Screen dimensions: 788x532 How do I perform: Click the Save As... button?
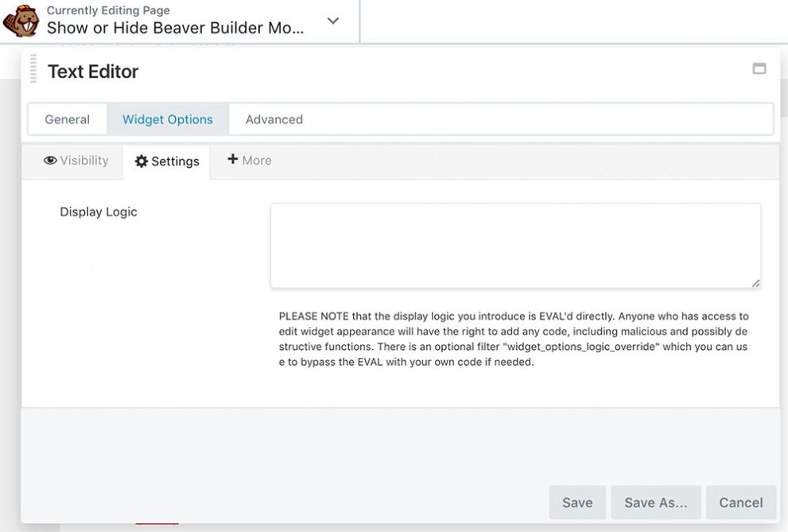click(656, 503)
